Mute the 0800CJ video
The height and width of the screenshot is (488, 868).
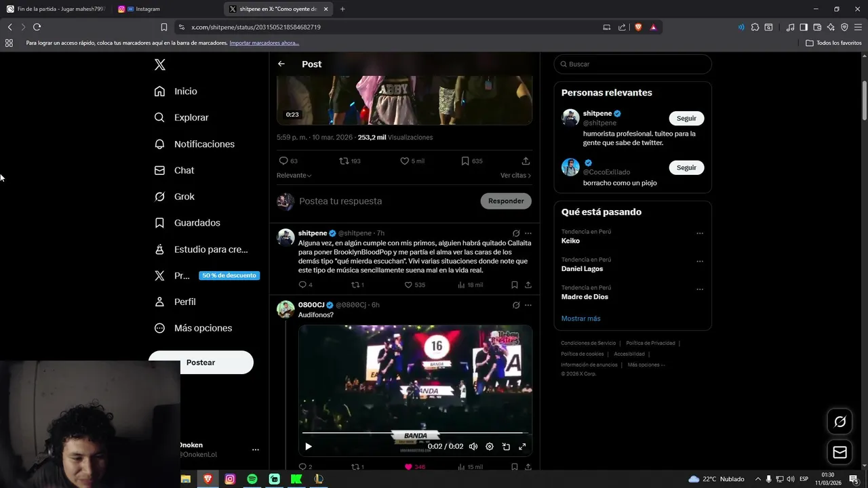pyautogui.click(x=473, y=447)
